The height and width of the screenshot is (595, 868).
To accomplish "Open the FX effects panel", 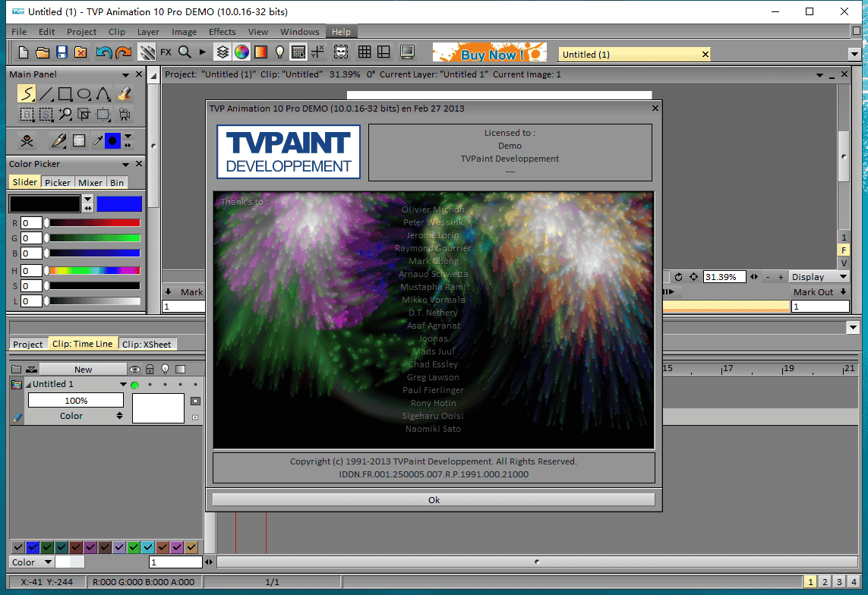I will pos(166,52).
